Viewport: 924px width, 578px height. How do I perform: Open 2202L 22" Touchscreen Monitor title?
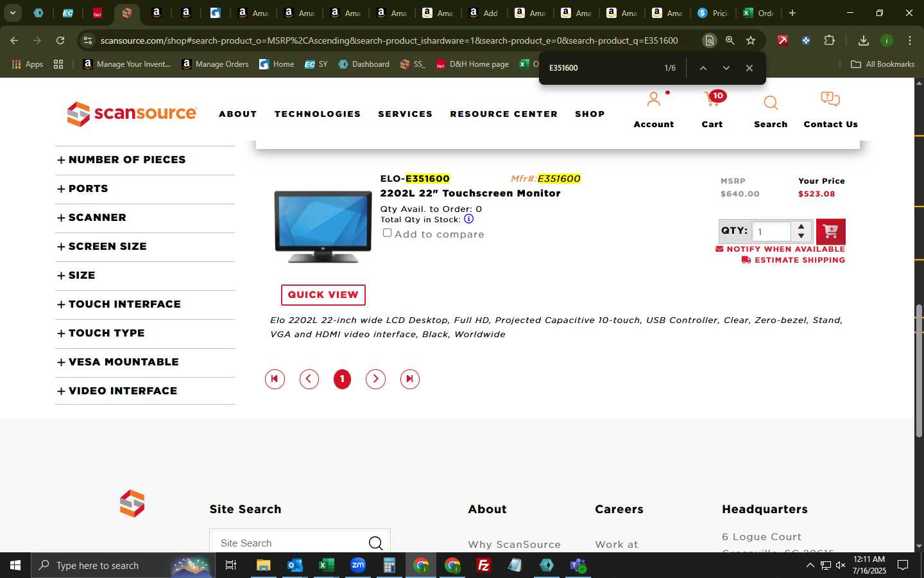(x=470, y=193)
